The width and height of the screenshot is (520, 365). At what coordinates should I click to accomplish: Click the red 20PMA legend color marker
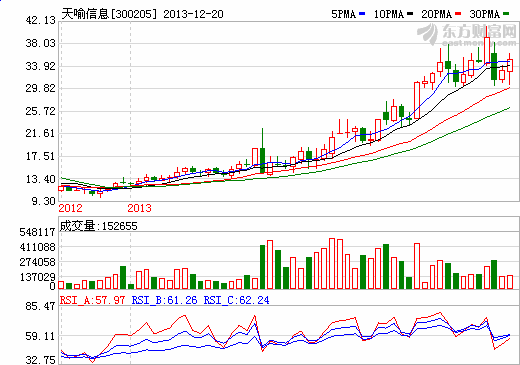coord(458,14)
